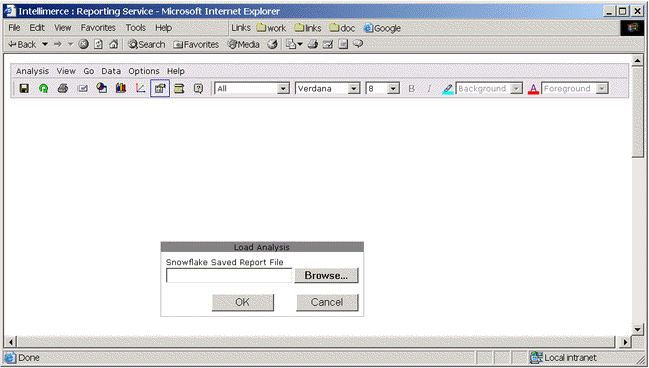Click the browser Discuss notepad icon
Screen dimensions: 649x368
[343, 44]
